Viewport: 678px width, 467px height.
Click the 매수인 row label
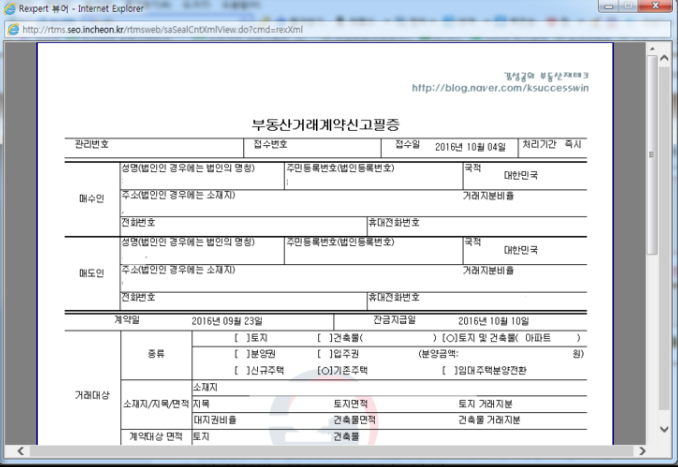click(92, 198)
